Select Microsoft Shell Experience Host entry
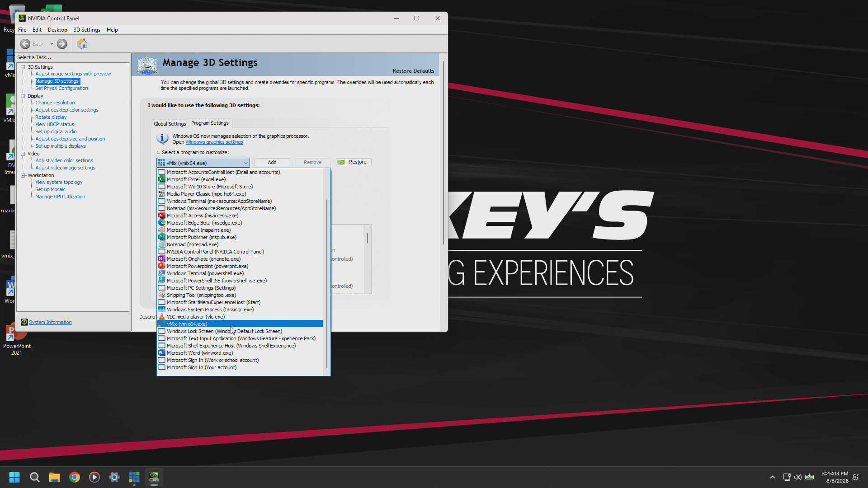868x488 pixels. point(240,346)
